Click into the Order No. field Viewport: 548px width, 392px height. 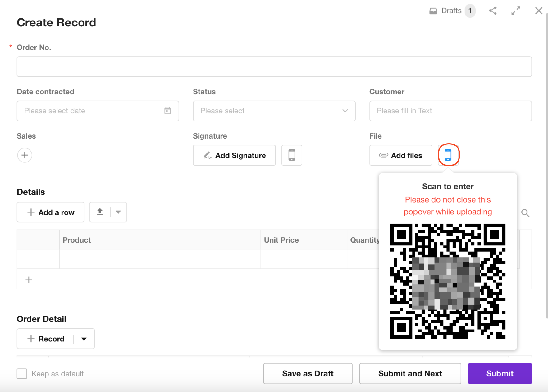274,67
